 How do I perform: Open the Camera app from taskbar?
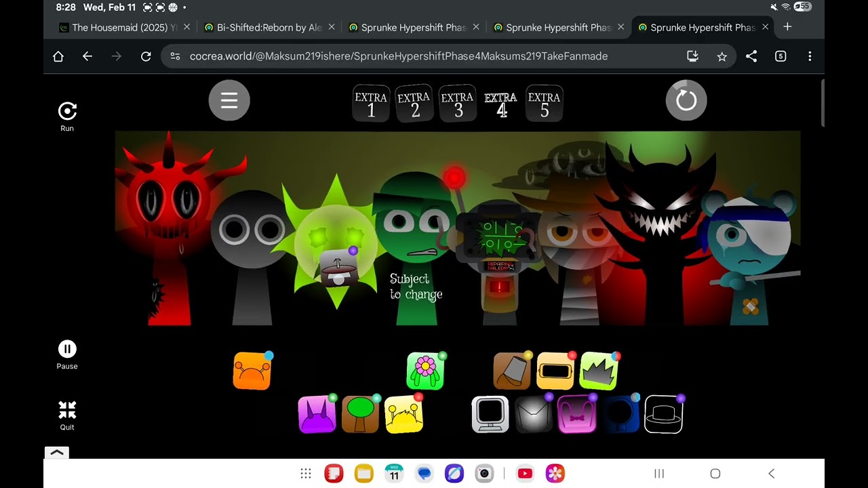tap(484, 474)
